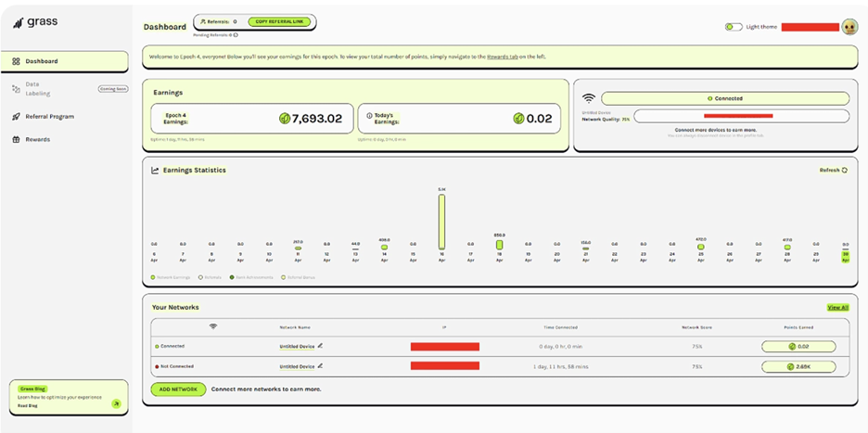Click the Points Earned column header
The height and width of the screenshot is (433, 868).
point(798,327)
